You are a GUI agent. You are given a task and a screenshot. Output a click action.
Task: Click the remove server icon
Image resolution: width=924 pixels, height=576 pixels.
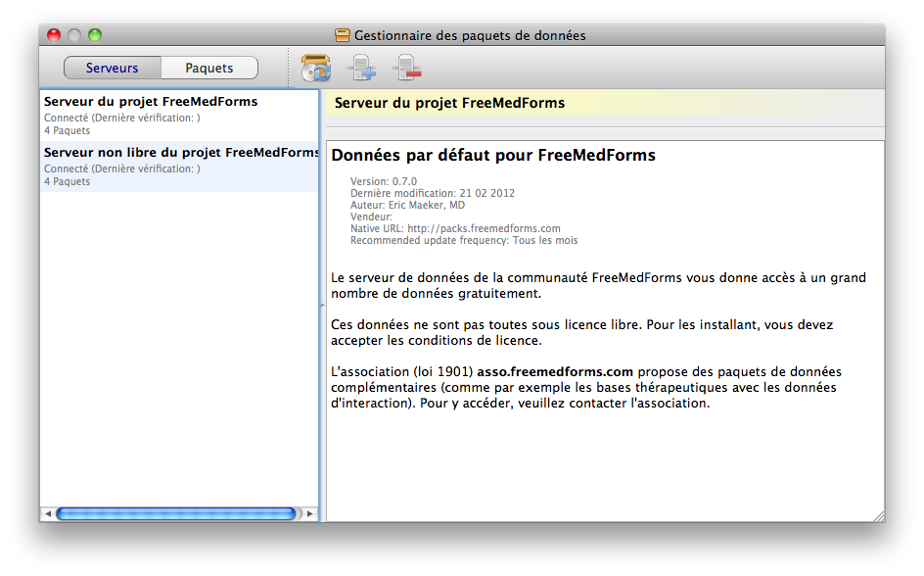click(x=407, y=68)
